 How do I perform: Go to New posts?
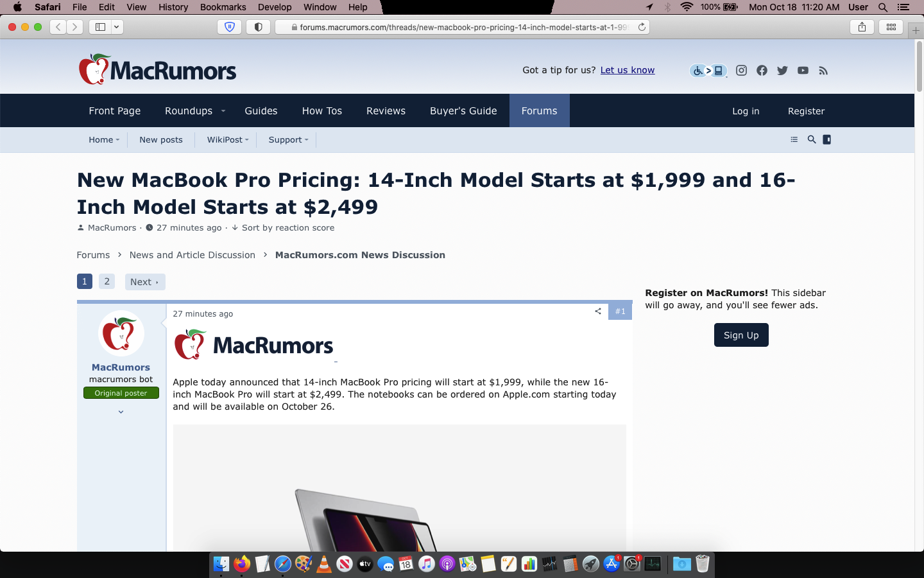tap(161, 139)
